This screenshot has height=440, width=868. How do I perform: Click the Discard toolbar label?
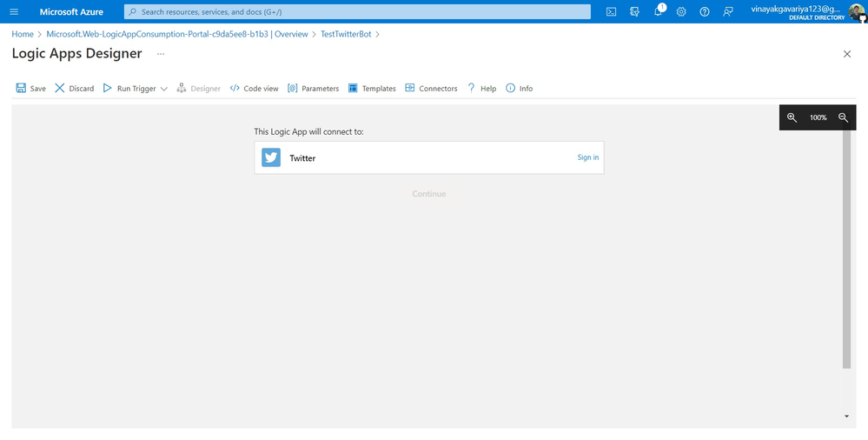82,89
